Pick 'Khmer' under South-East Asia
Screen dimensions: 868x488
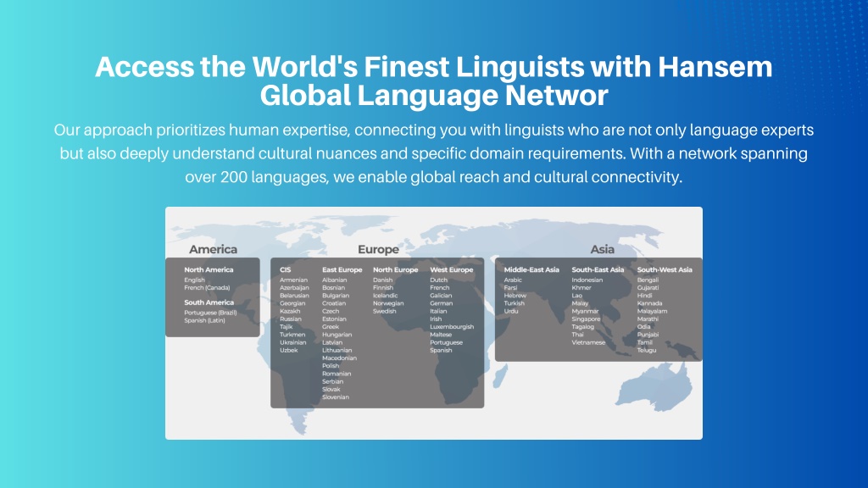pyautogui.click(x=581, y=288)
